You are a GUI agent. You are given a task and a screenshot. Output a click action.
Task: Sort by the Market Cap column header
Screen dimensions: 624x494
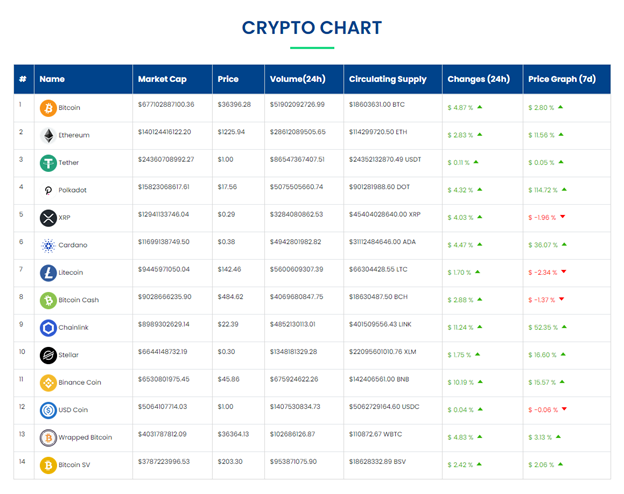pyautogui.click(x=172, y=79)
